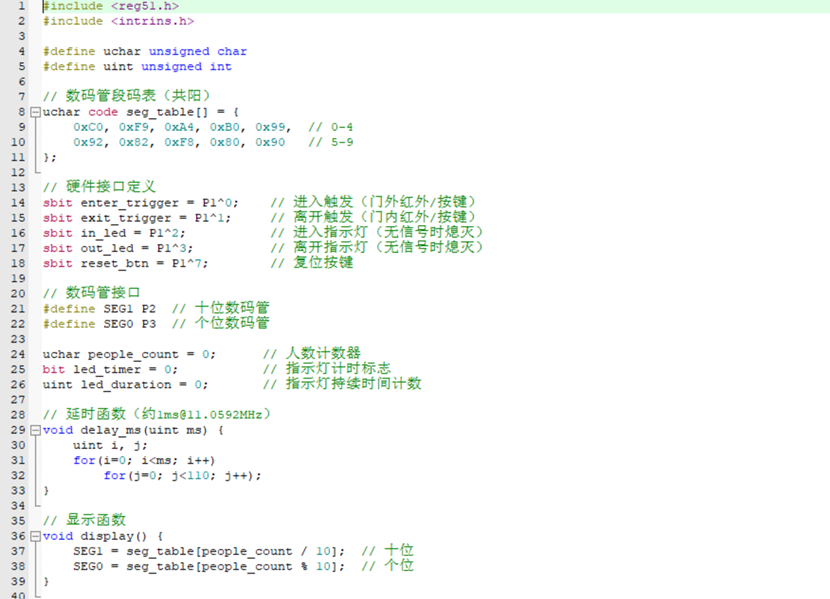The width and height of the screenshot is (830, 599).
Task: Click the '// 数码管接口' comment
Action: click(x=92, y=293)
